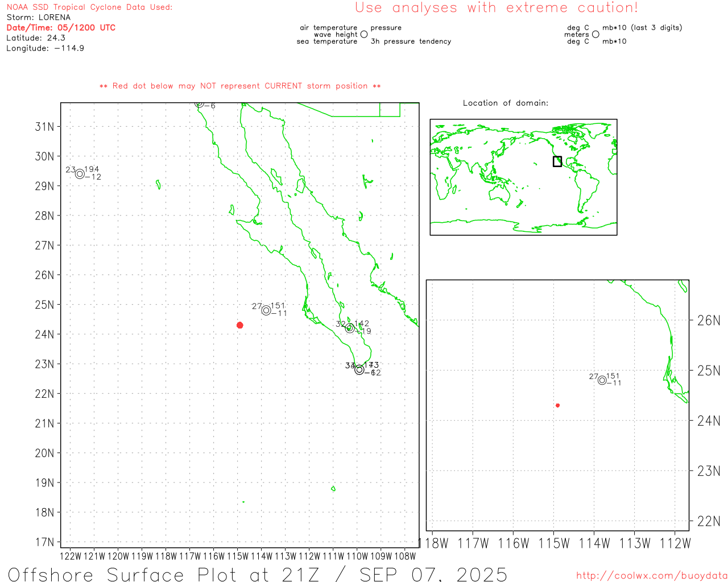This screenshot has width=728, height=582.
Task: Click buoy station marker reading 27 151 on main map
Action: point(266,310)
